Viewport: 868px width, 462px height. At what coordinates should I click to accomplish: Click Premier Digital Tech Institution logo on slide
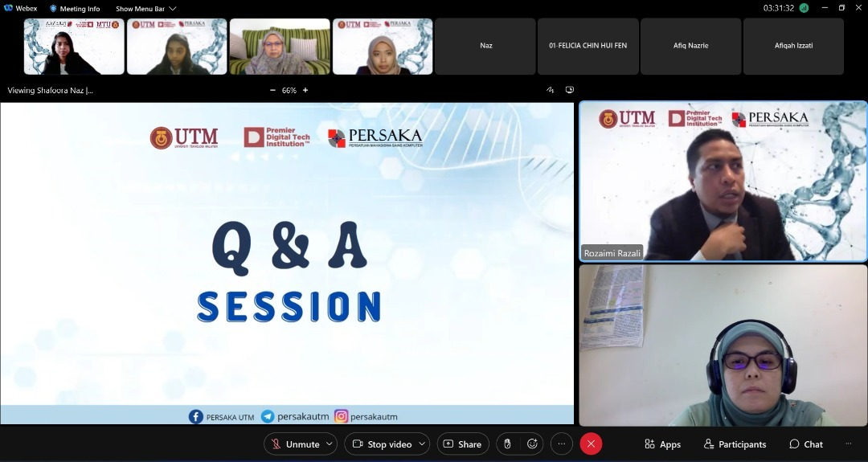[x=276, y=137]
